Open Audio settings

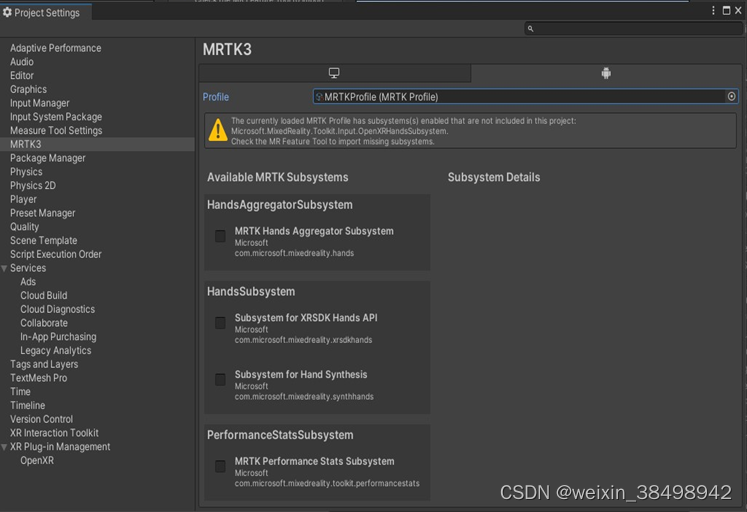click(22, 62)
